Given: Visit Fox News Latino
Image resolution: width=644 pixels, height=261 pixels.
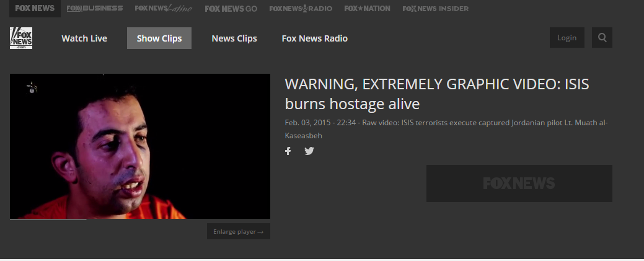Looking at the screenshot, I should pos(164,8).
